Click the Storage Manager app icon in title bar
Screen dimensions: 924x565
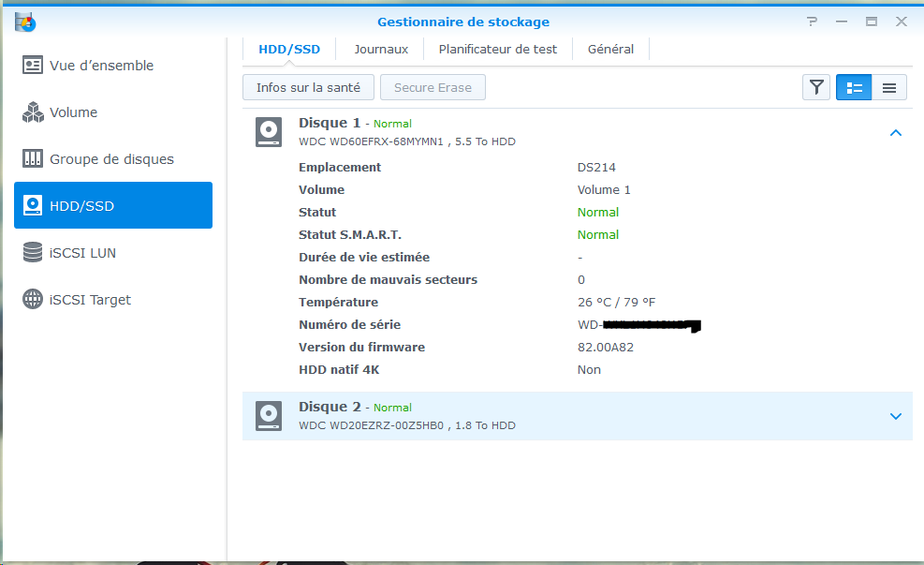tap(25, 22)
